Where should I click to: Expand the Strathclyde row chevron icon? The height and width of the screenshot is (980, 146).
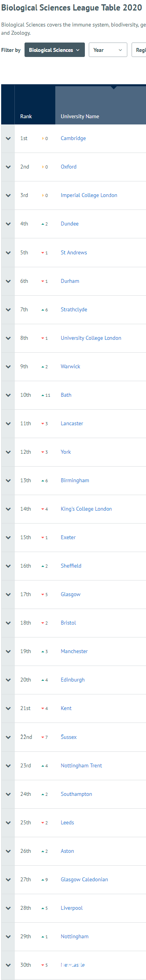8,310
